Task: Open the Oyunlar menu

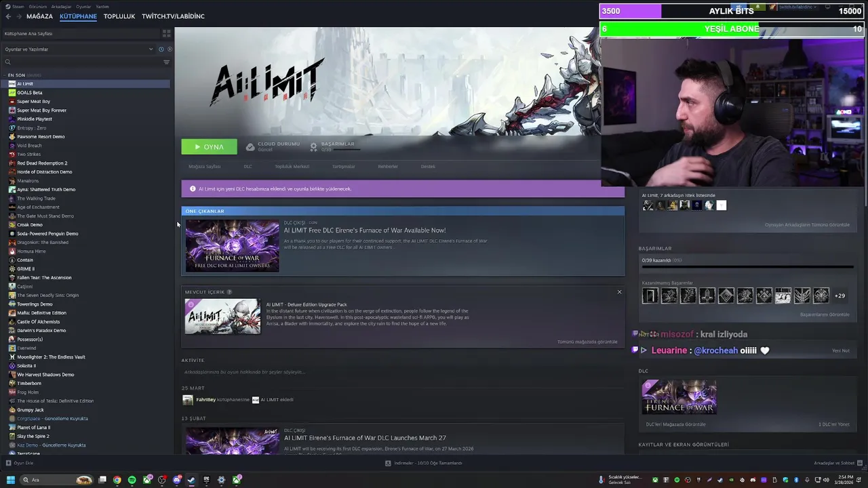Action: (83, 6)
